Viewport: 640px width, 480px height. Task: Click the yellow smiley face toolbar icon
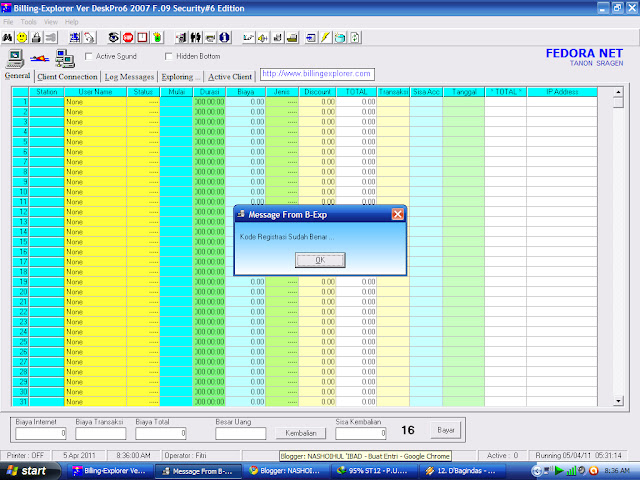[x=22, y=38]
